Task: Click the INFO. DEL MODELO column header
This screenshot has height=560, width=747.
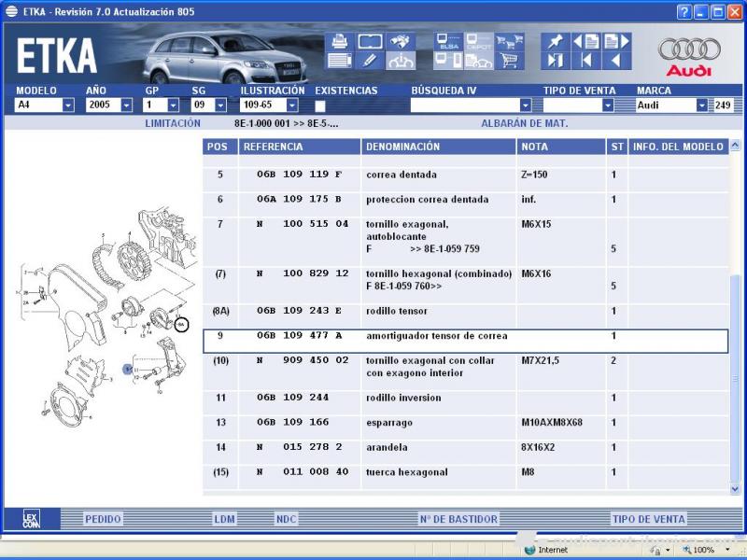Action: (679, 147)
